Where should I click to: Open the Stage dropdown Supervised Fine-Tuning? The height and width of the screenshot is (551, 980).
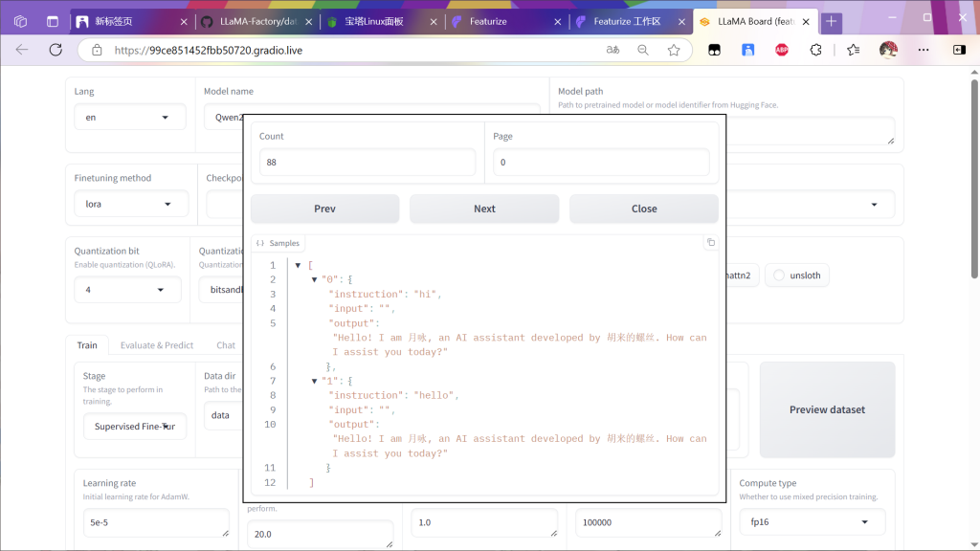(x=134, y=426)
